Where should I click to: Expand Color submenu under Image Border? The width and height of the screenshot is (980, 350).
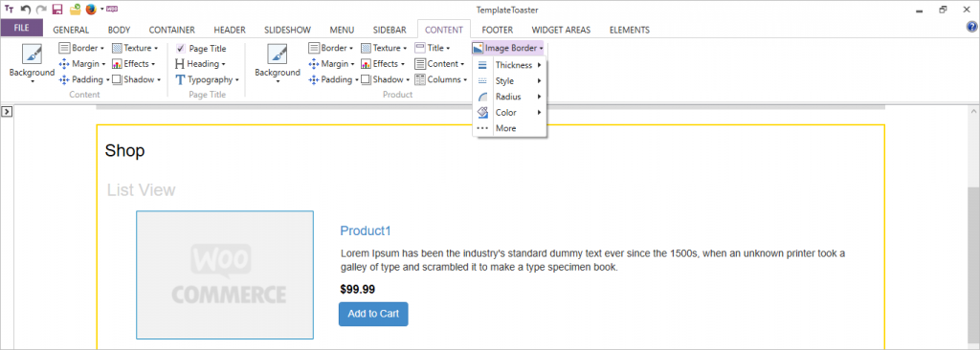point(509,113)
